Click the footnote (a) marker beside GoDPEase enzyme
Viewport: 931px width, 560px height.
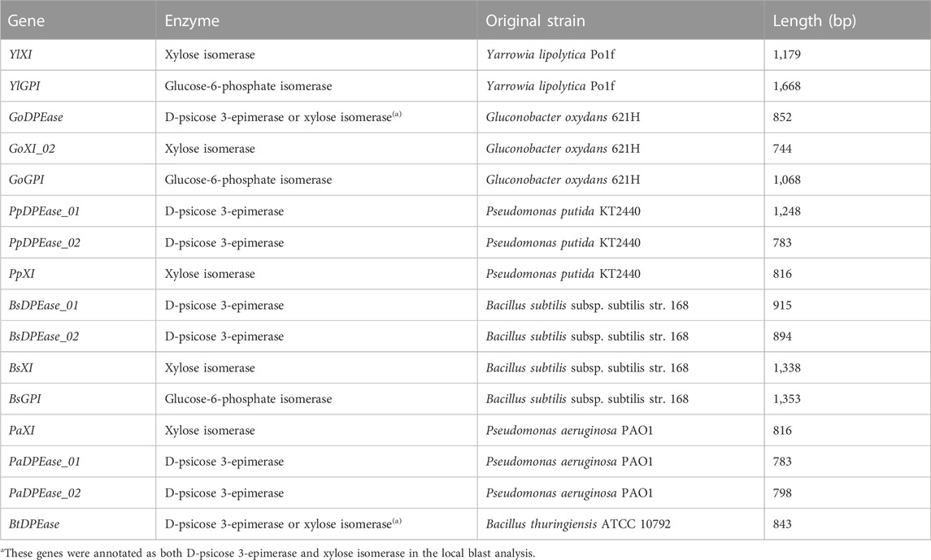(x=397, y=115)
